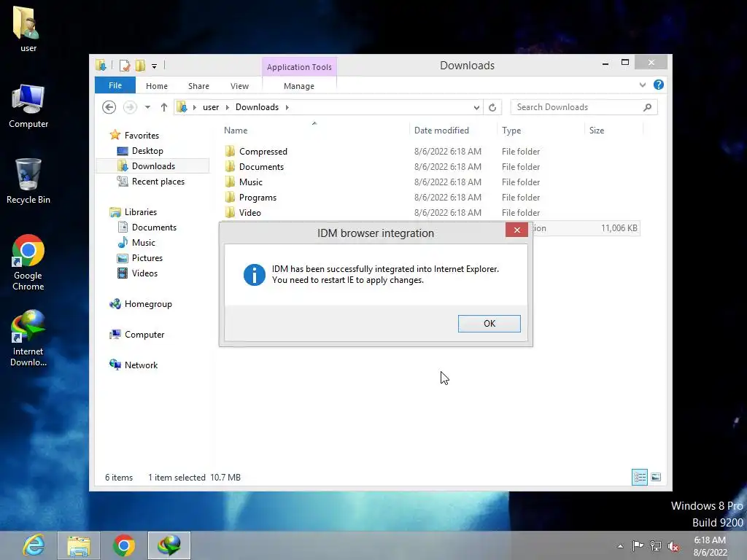Open recent locations dropdown arrow
The image size is (747, 560).
pyautogui.click(x=147, y=107)
